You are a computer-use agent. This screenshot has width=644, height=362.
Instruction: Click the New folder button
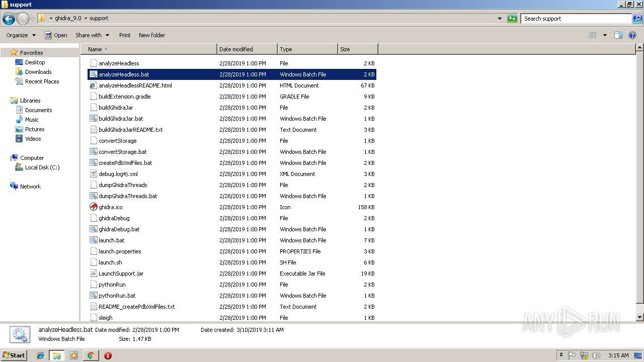[x=152, y=35]
